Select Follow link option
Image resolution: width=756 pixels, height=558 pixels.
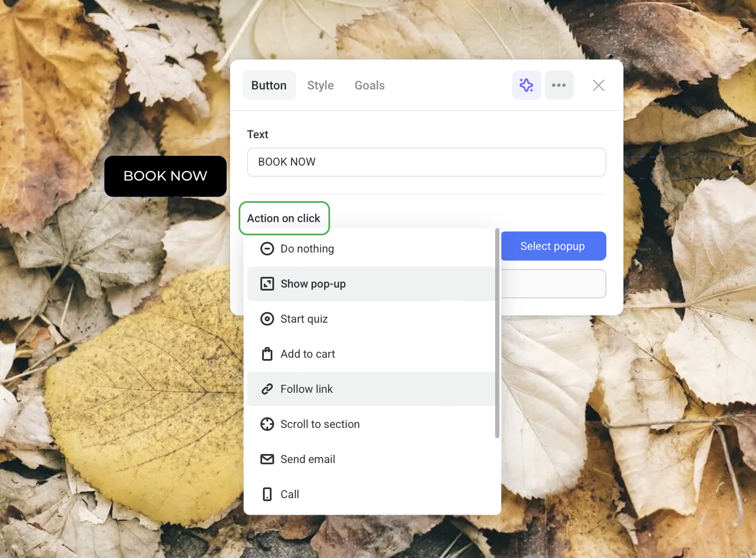(306, 389)
